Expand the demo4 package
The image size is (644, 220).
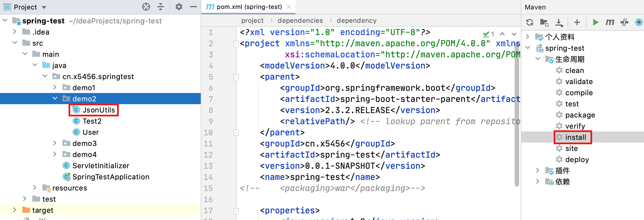(x=55, y=154)
